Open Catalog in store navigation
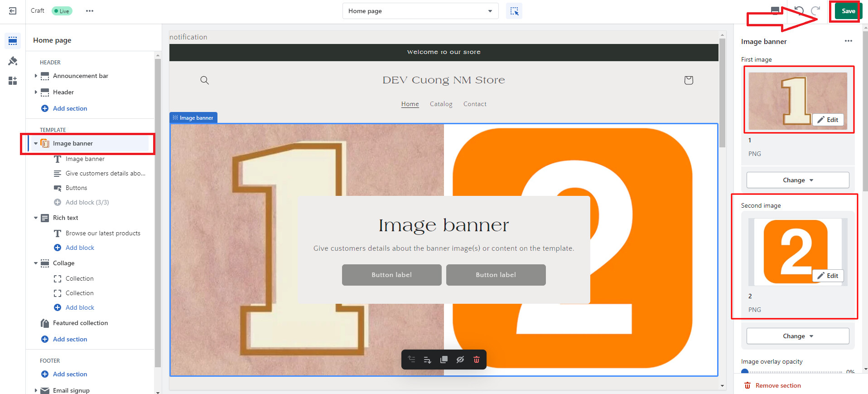 (x=441, y=104)
